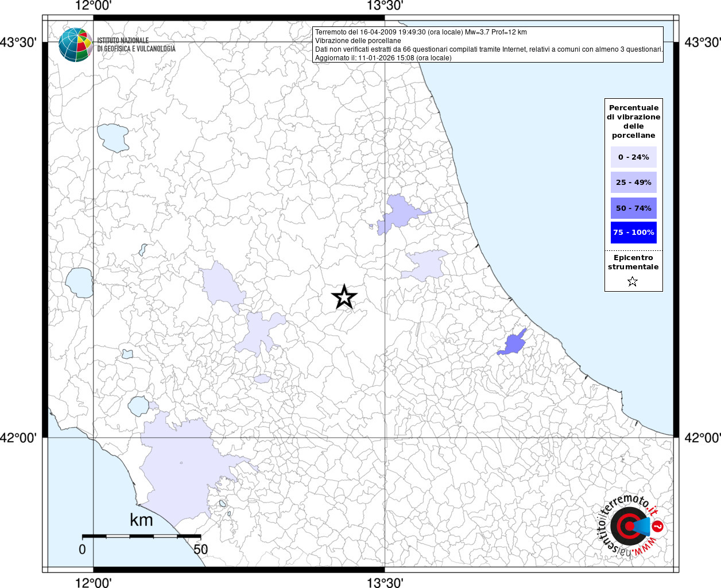
Task: Click the large lake in the top-left
Action: [x=113, y=137]
